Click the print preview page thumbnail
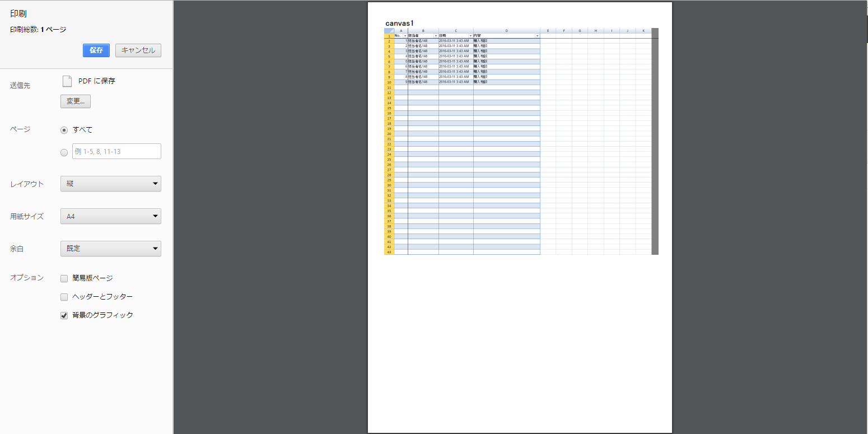The width and height of the screenshot is (868, 434). (x=520, y=217)
